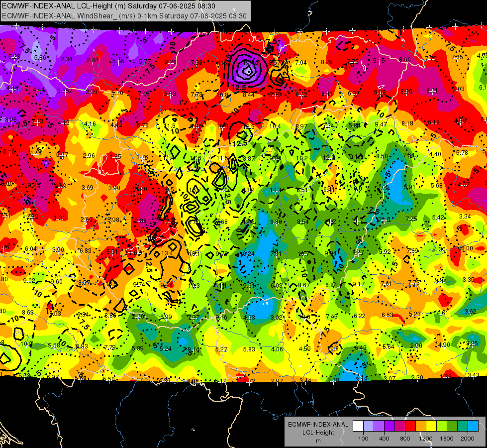This screenshot has height=448, width=487.
Task: Click the wind shear value 2.84
Action: [93, 60]
